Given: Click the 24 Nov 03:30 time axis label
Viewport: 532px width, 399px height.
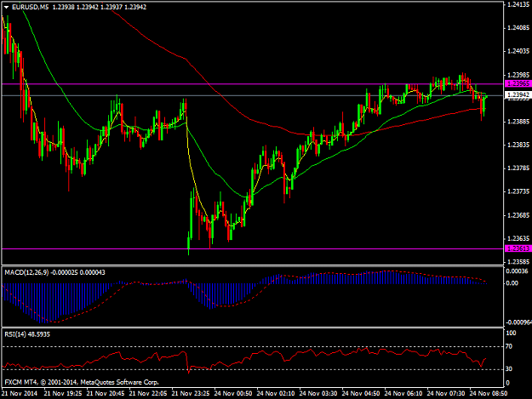Looking at the screenshot, I should (318, 393).
